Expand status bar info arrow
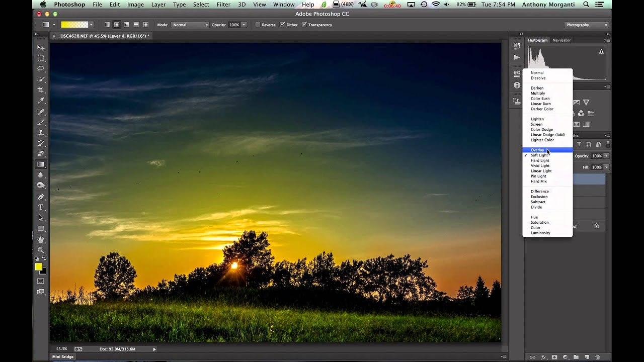 [154, 349]
